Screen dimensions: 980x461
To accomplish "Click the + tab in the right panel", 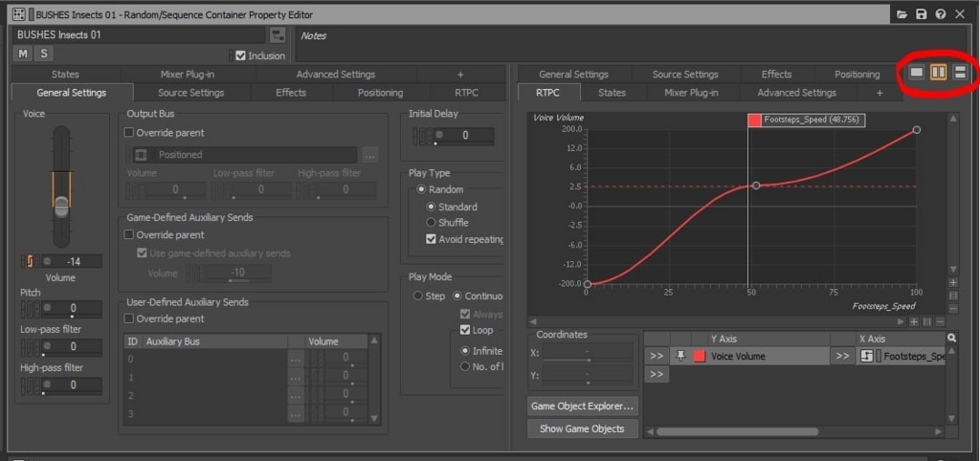I will point(880,93).
